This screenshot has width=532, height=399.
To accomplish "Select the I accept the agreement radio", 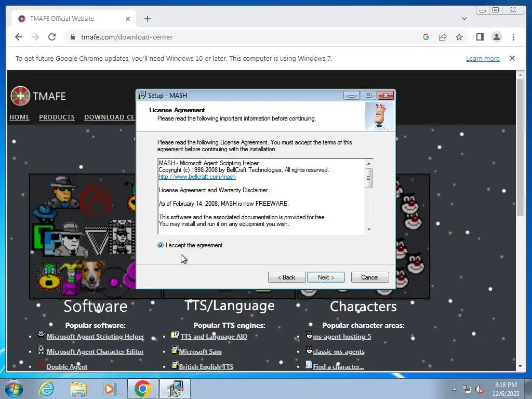I will pyautogui.click(x=161, y=245).
